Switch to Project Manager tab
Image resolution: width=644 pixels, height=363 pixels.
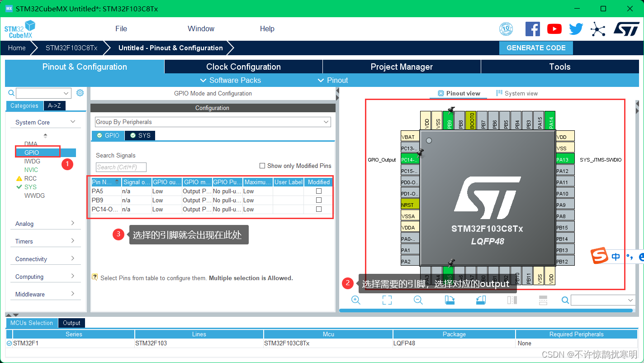click(x=402, y=67)
